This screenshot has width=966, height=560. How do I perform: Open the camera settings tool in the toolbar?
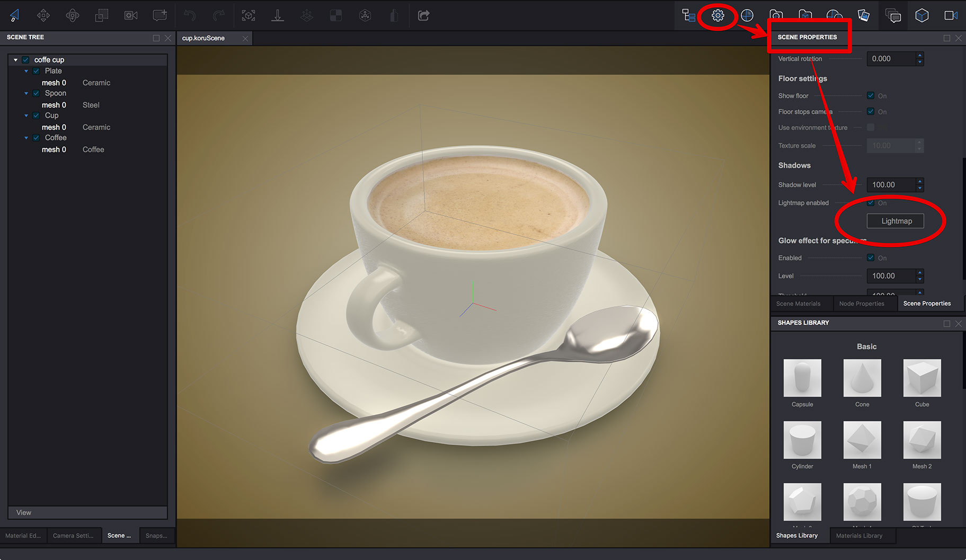coord(130,15)
